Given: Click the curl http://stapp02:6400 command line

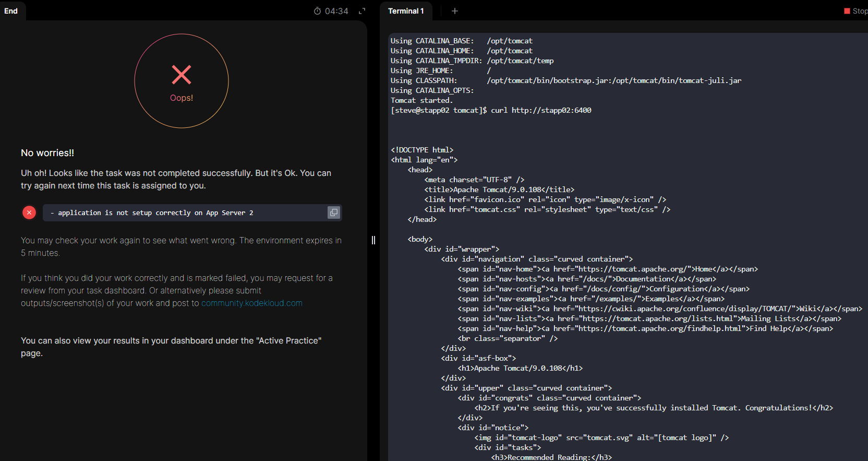Looking at the screenshot, I should [x=540, y=110].
